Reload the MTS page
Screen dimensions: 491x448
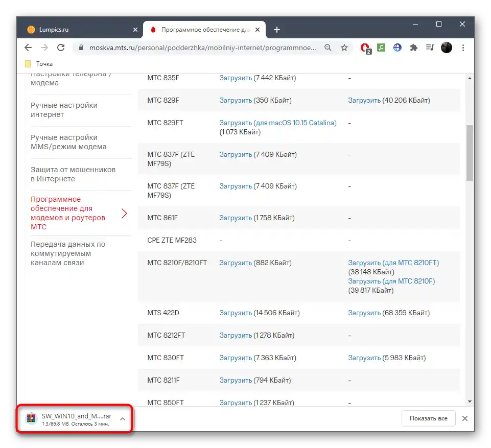[61, 48]
